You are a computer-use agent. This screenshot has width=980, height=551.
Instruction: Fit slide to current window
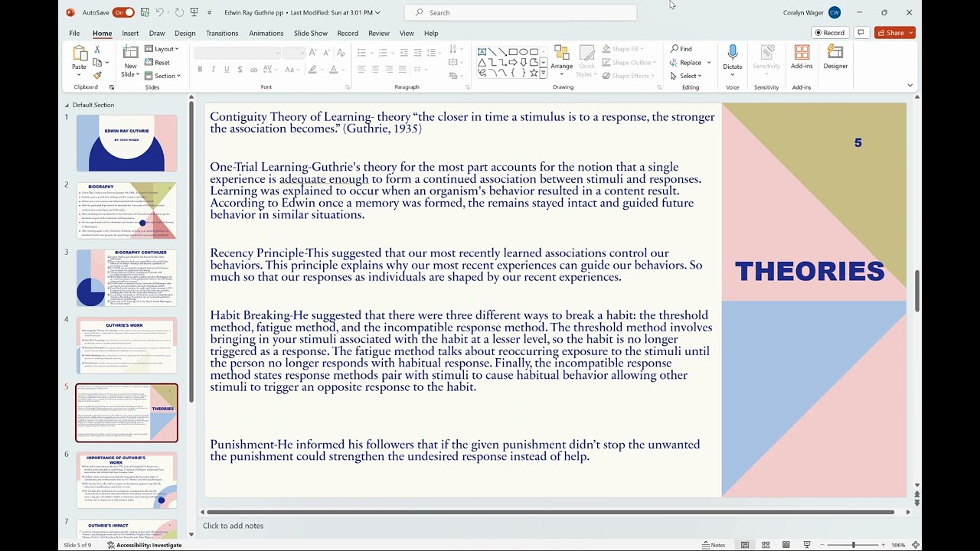pos(915,545)
